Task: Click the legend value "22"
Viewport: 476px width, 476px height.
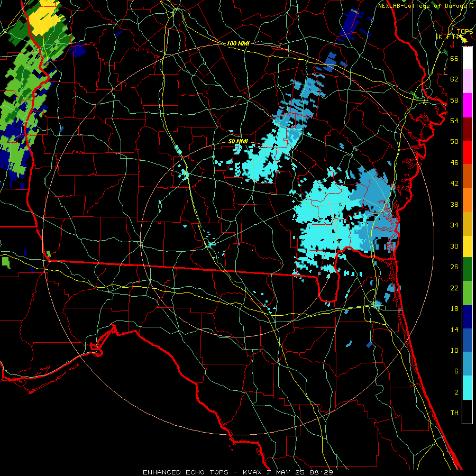Action: click(454, 288)
